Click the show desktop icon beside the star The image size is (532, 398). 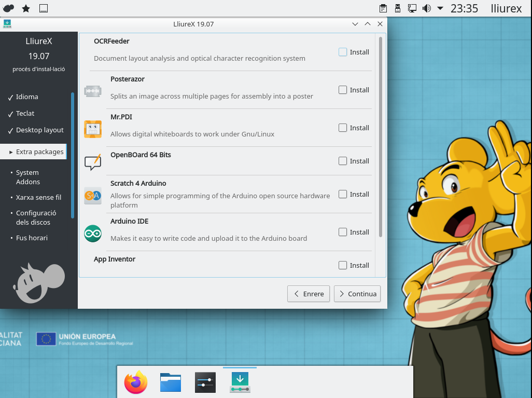pos(44,8)
